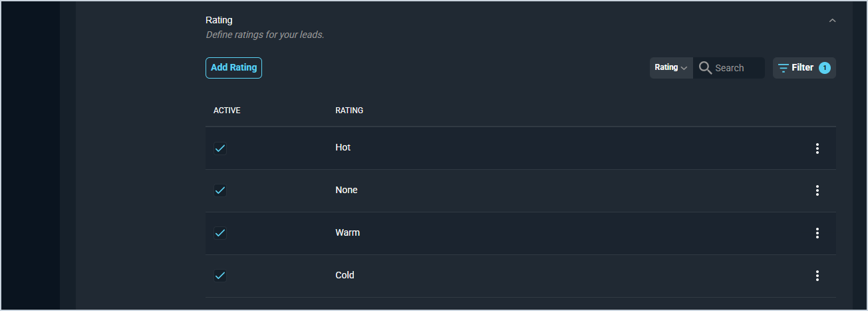Sort by the ACTIVE column header
Screen dimensions: 868x311
pos(227,111)
